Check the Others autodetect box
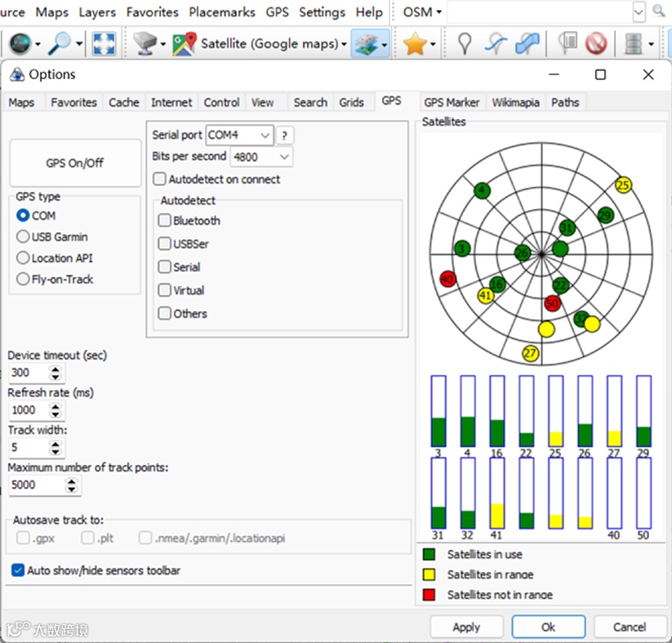Viewport: 672px width, 643px height. [x=165, y=313]
